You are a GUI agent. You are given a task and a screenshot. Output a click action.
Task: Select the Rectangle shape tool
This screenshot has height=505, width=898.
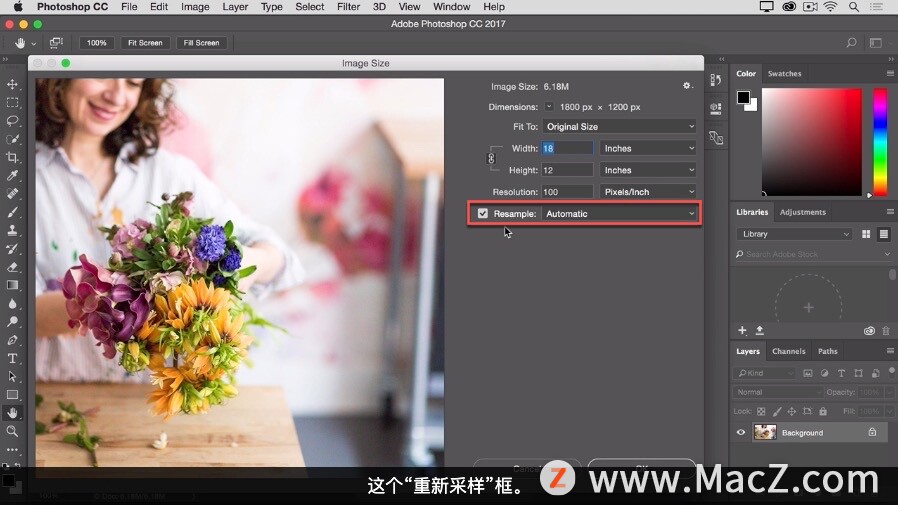[12, 394]
